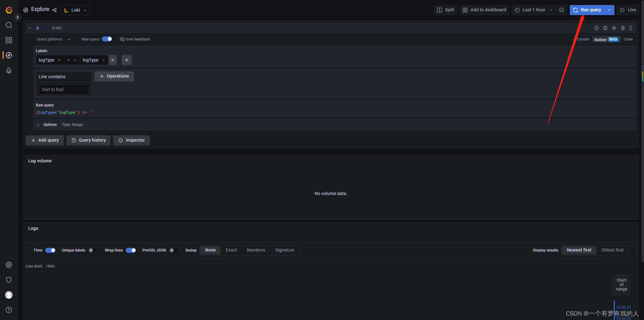Enable Prettify JSON switch
This screenshot has width=644, height=320.
point(174,250)
